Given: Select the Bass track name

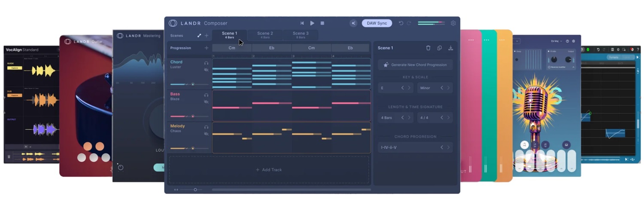Looking at the screenshot, I should [x=175, y=94].
